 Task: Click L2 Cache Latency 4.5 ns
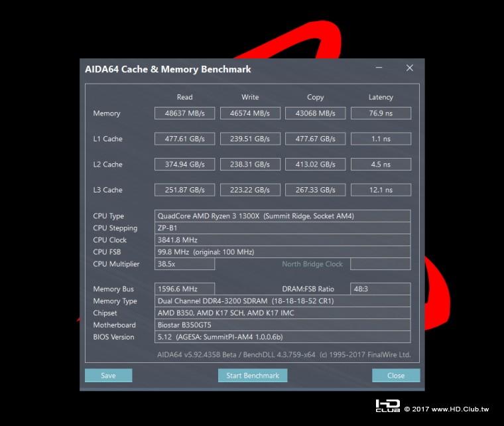[381, 165]
